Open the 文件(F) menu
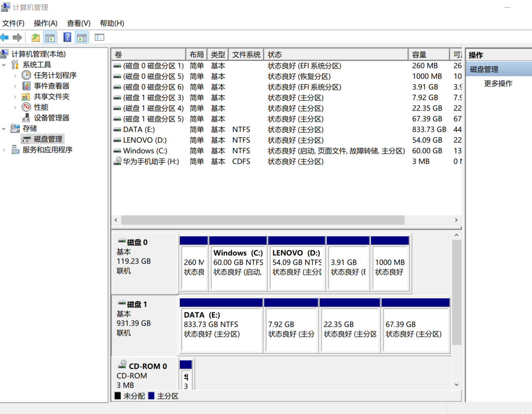 tap(13, 23)
